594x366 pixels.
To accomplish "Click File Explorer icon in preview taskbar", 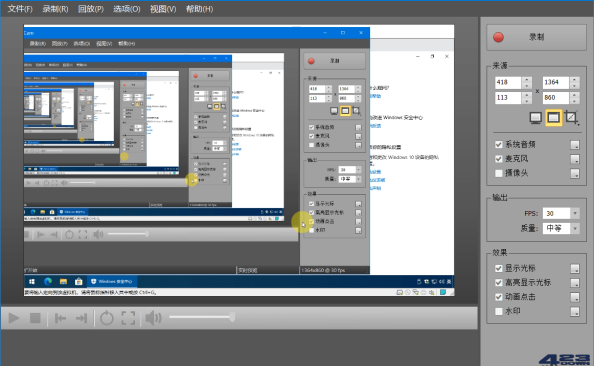I will 63,282.
